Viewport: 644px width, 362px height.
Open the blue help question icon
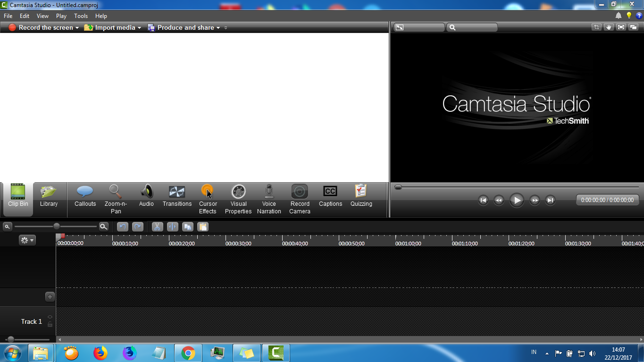(x=639, y=16)
